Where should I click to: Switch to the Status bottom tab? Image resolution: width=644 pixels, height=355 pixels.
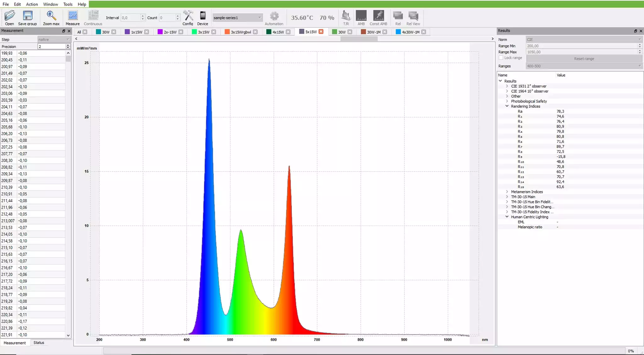[39, 343]
